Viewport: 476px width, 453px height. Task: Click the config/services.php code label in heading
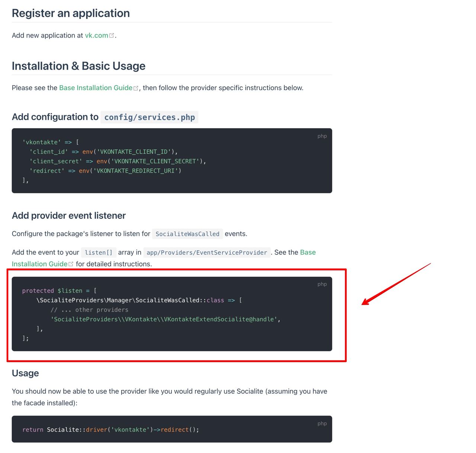coord(149,117)
